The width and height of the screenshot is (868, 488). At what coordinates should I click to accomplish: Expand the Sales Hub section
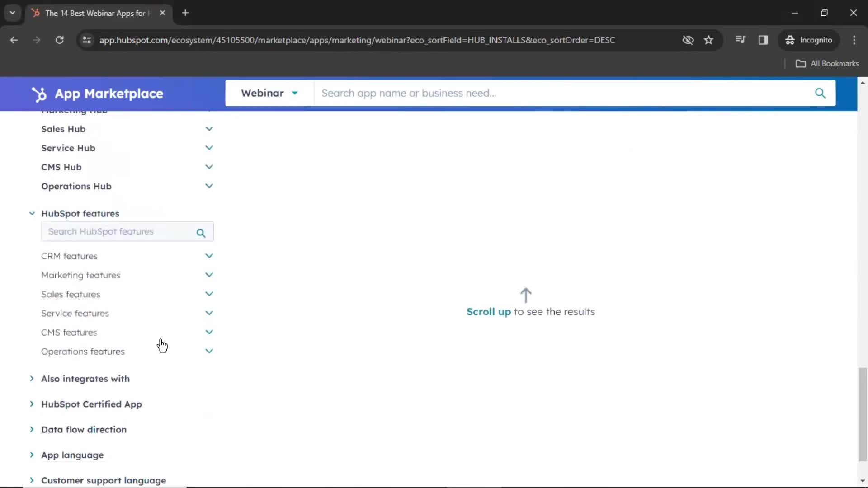pyautogui.click(x=209, y=129)
